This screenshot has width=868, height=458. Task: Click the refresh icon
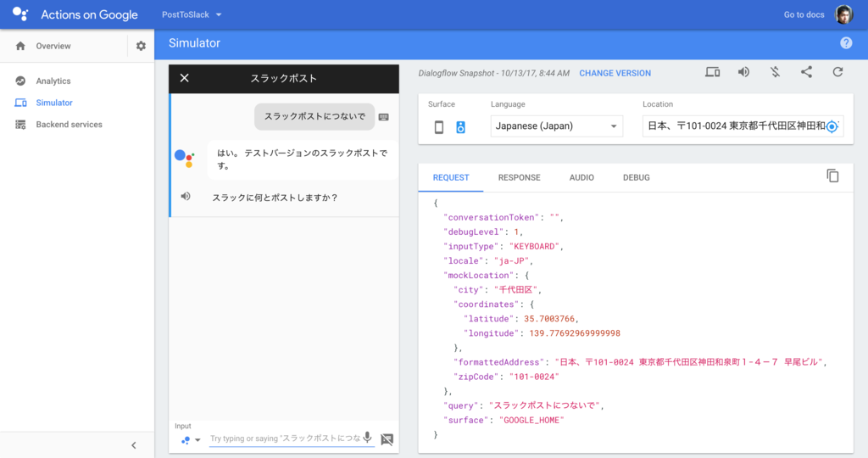pyautogui.click(x=837, y=72)
